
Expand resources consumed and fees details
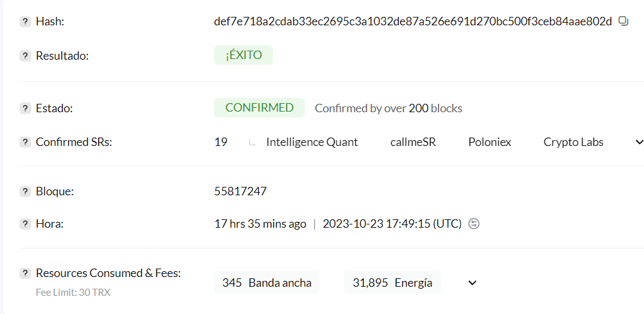(472, 283)
